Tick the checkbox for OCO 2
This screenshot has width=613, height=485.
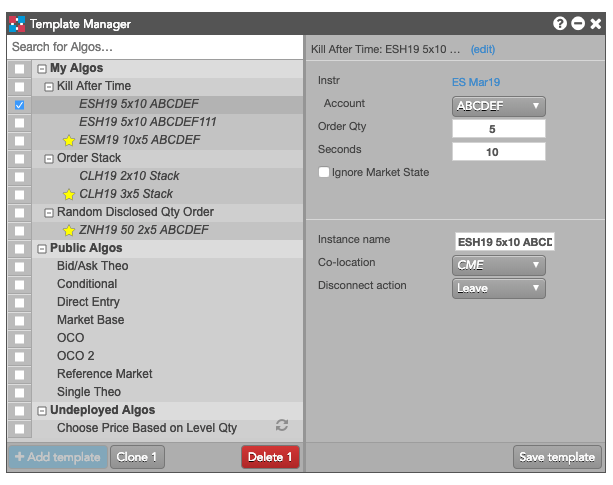pos(19,357)
